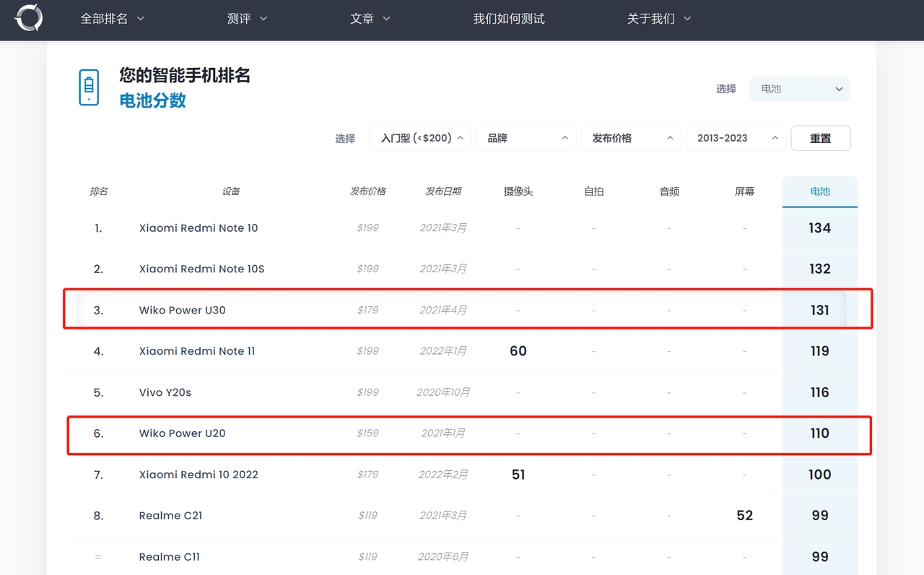
Task: Open the Xiaomi Redmi Note 11 entry
Action: [197, 351]
